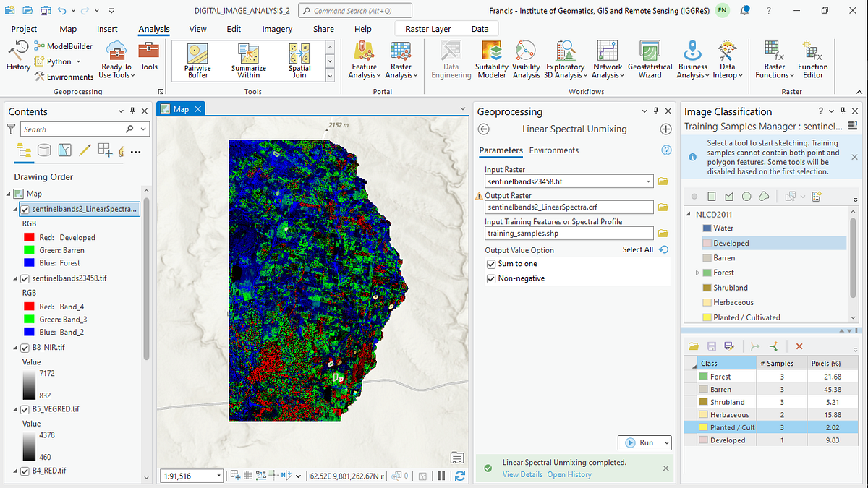Image resolution: width=868 pixels, height=488 pixels.
Task: Switch to the Environments tab
Action: (x=554, y=150)
